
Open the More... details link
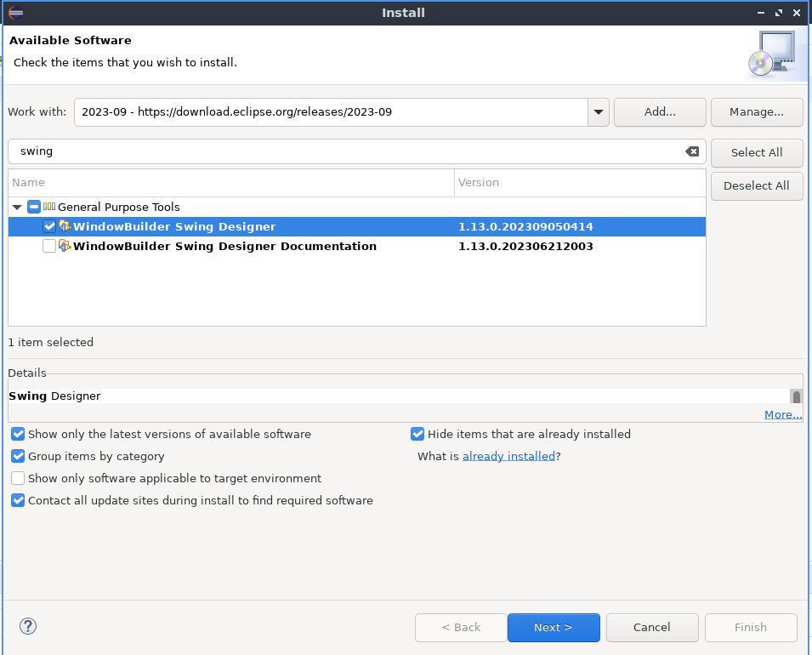[x=782, y=414]
